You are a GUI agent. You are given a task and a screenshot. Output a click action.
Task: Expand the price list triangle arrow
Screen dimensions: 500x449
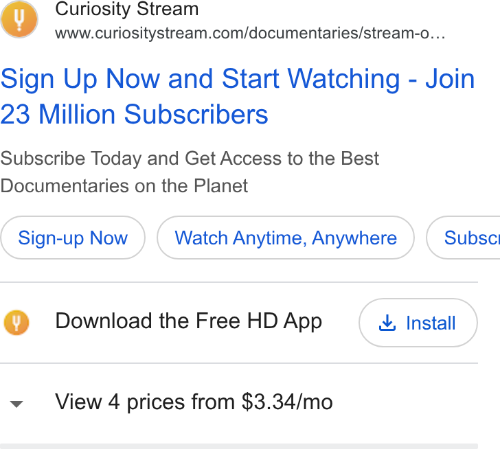click(16, 404)
